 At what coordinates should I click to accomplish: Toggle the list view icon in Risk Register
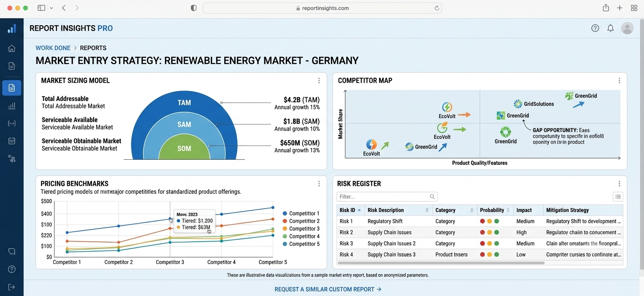(618, 196)
